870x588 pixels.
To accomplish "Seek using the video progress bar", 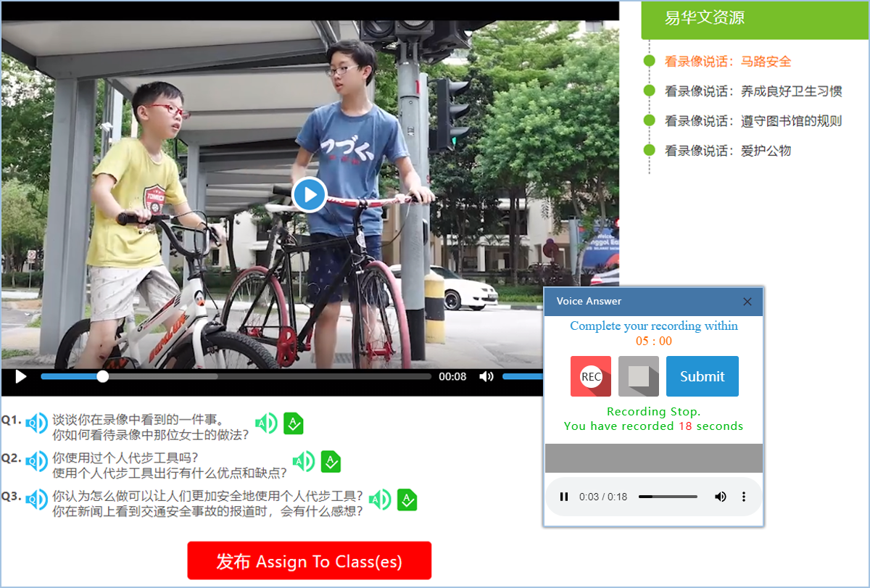I will [236, 376].
